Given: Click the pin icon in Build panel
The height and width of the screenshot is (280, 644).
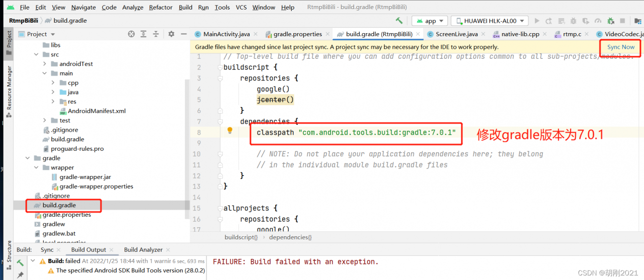Looking at the screenshot, I should point(20,274).
